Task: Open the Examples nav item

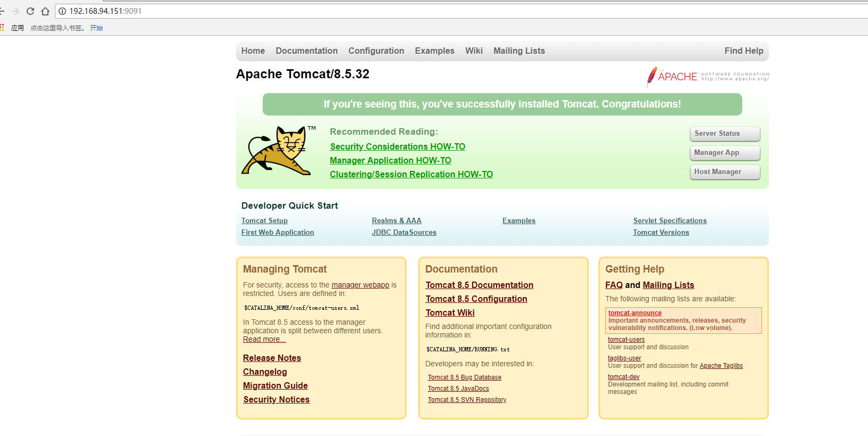Action: (435, 51)
